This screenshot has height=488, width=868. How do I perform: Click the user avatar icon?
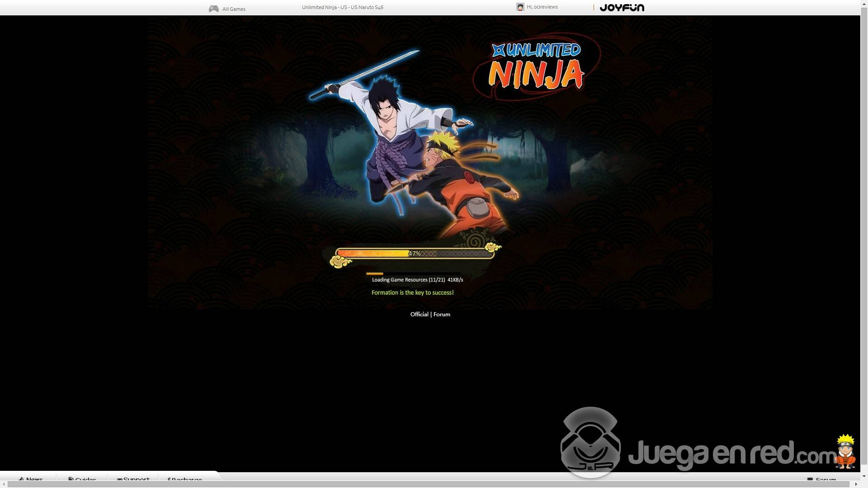(520, 7)
